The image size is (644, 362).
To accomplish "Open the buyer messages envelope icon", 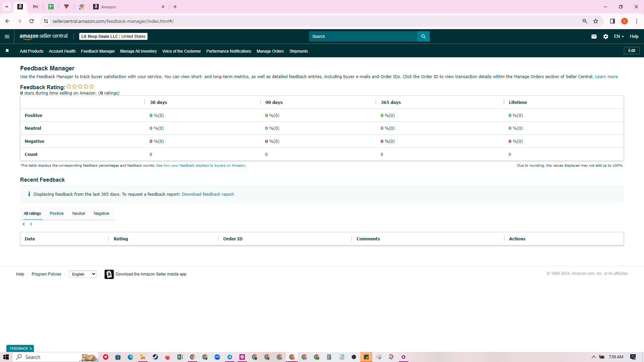I will [594, 37].
